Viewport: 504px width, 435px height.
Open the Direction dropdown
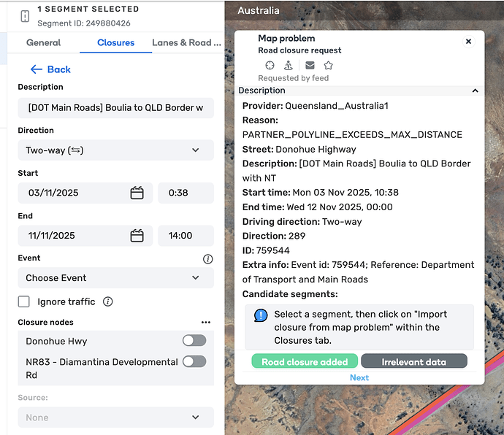[115, 150]
